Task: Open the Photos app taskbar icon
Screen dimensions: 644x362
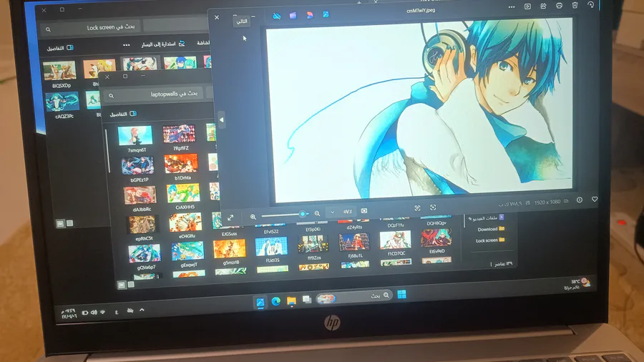Action: (260, 303)
